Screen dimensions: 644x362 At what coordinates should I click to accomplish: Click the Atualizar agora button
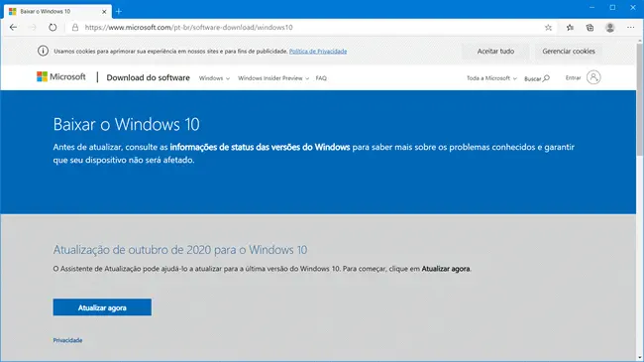click(x=102, y=307)
